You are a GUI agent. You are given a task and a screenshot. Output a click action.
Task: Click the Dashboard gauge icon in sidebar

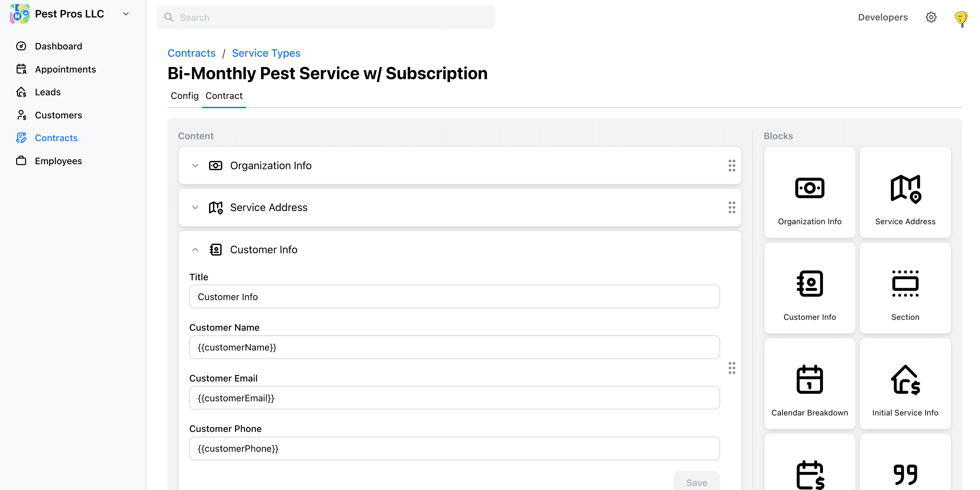click(x=21, y=46)
